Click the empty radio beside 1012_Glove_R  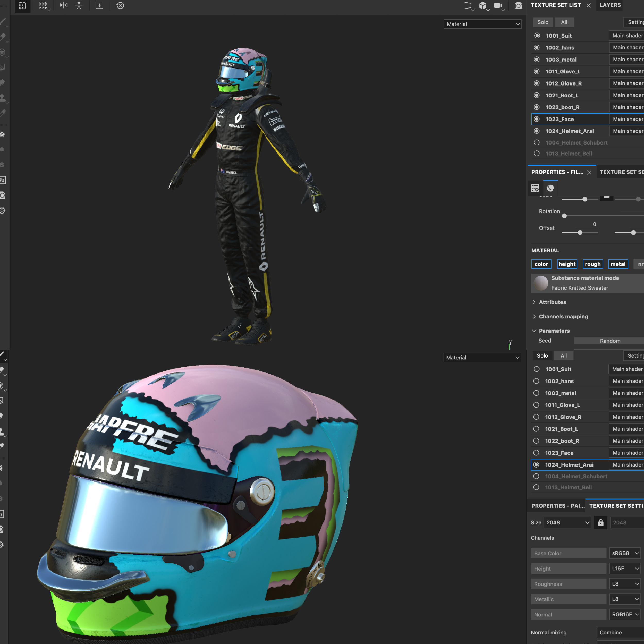click(x=536, y=417)
